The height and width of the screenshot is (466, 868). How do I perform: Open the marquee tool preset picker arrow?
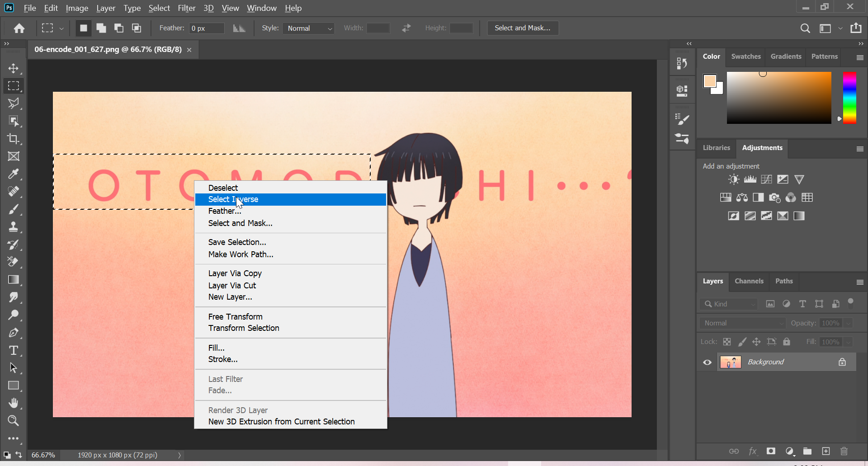61,28
